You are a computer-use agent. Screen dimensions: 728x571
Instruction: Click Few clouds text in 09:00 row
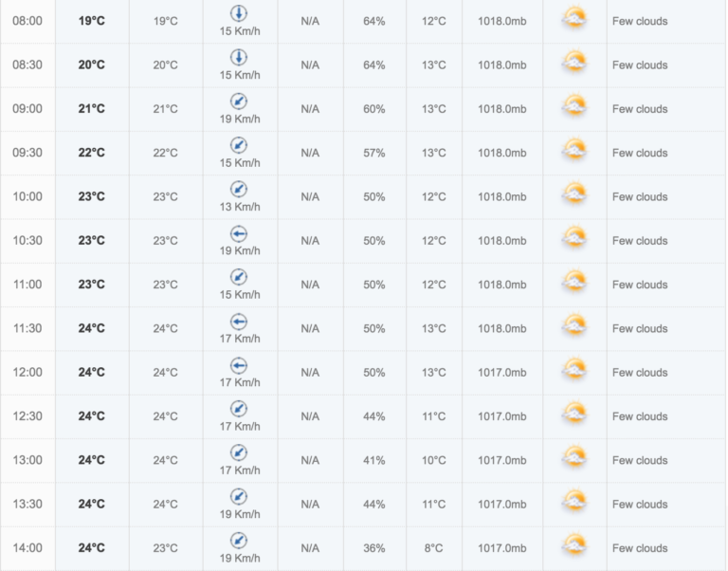click(640, 109)
